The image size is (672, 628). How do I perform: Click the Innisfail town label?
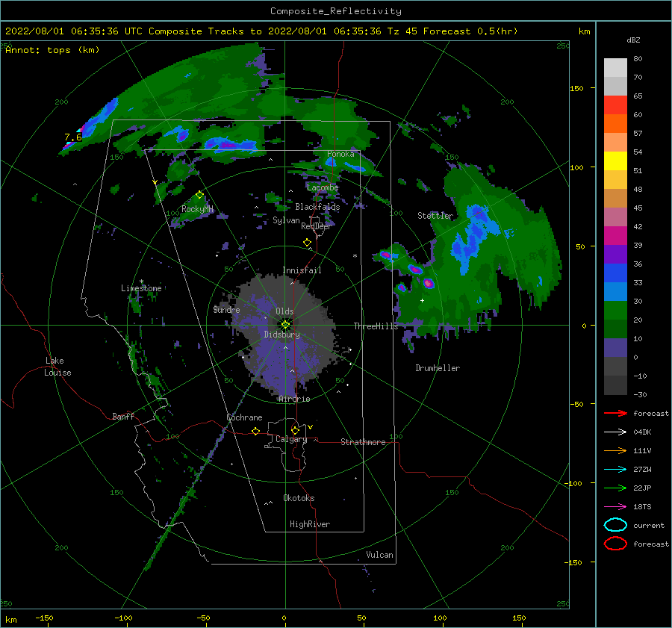tap(302, 270)
